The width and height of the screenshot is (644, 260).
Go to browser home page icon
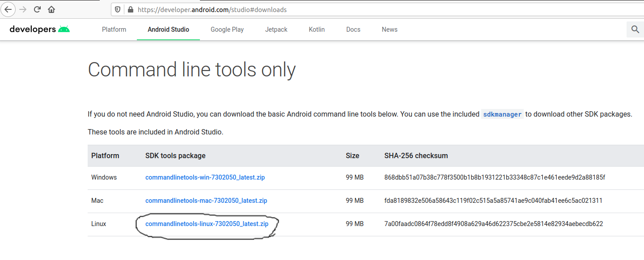click(52, 9)
